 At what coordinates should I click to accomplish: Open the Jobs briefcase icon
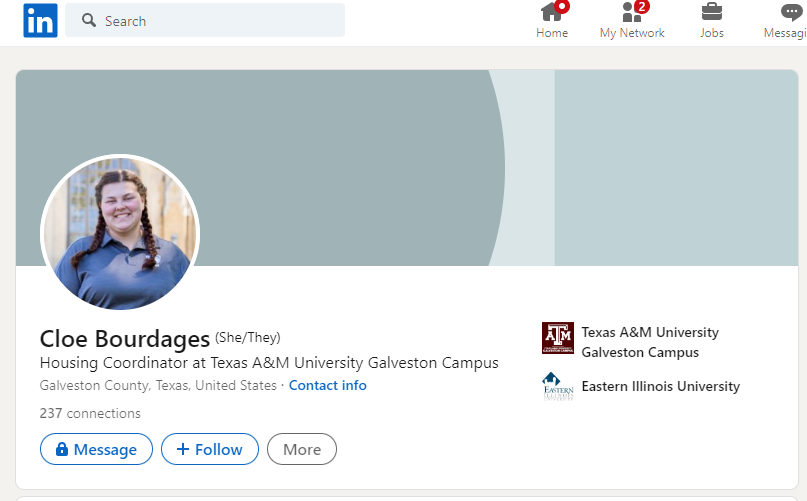[x=712, y=12]
